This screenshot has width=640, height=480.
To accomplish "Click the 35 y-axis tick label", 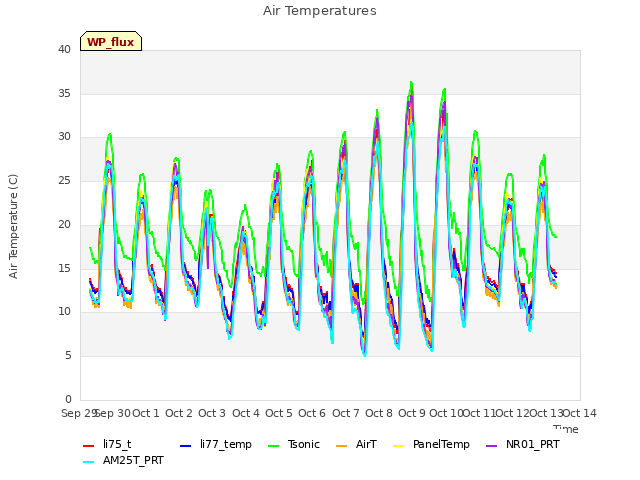I will coord(64,93).
